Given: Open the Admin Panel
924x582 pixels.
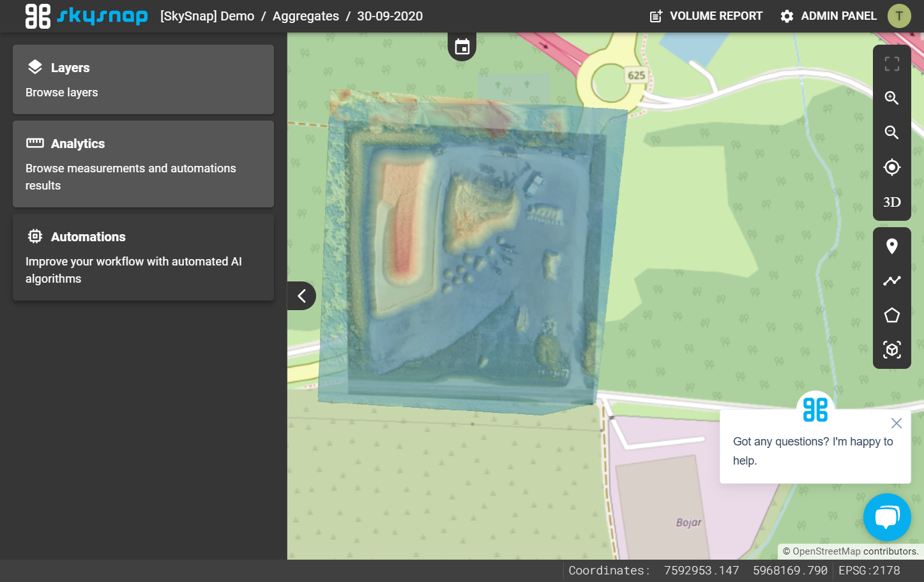Looking at the screenshot, I should [x=828, y=16].
